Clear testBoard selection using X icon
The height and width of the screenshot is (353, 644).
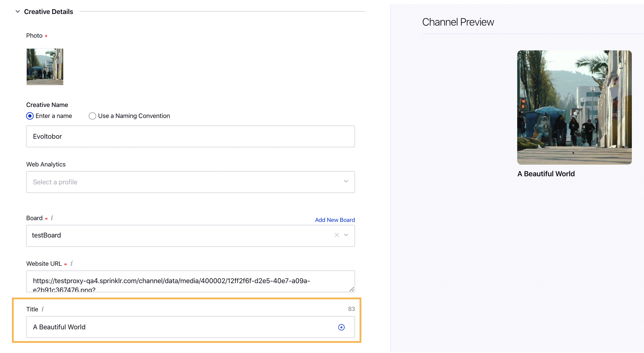pos(337,235)
